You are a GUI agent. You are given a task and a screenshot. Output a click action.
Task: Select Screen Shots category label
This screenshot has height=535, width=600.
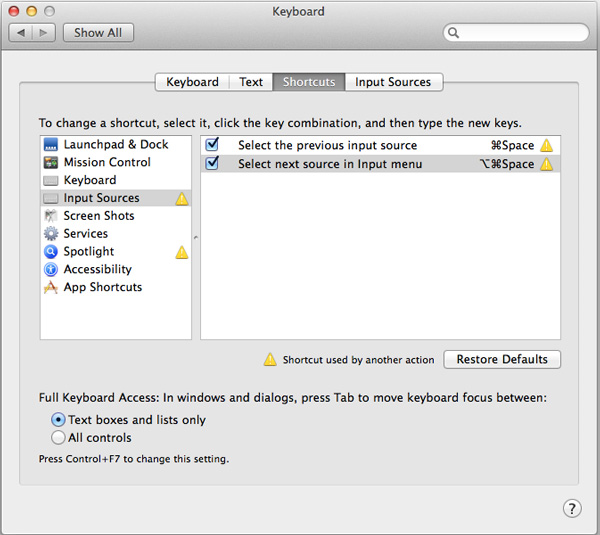tap(99, 216)
